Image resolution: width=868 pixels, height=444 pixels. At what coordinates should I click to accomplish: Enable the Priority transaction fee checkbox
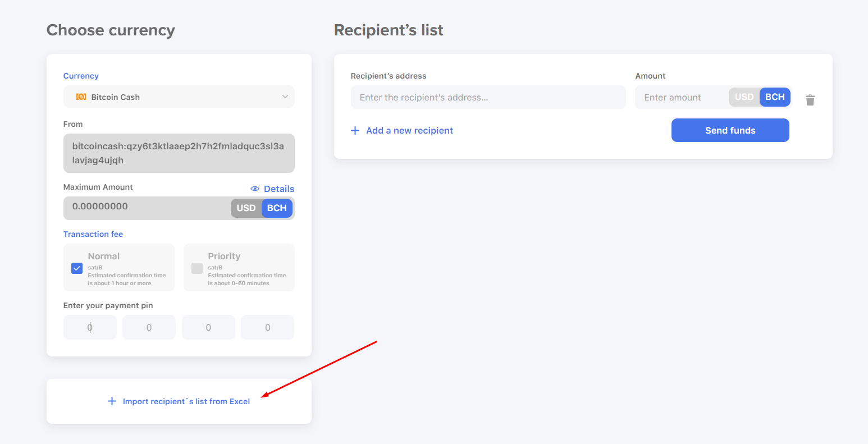coord(197,268)
